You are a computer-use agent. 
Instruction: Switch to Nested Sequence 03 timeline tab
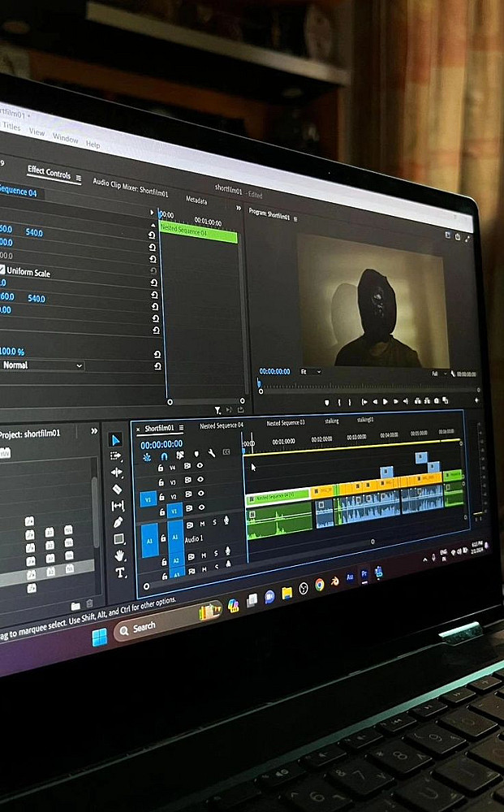(286, 422)
